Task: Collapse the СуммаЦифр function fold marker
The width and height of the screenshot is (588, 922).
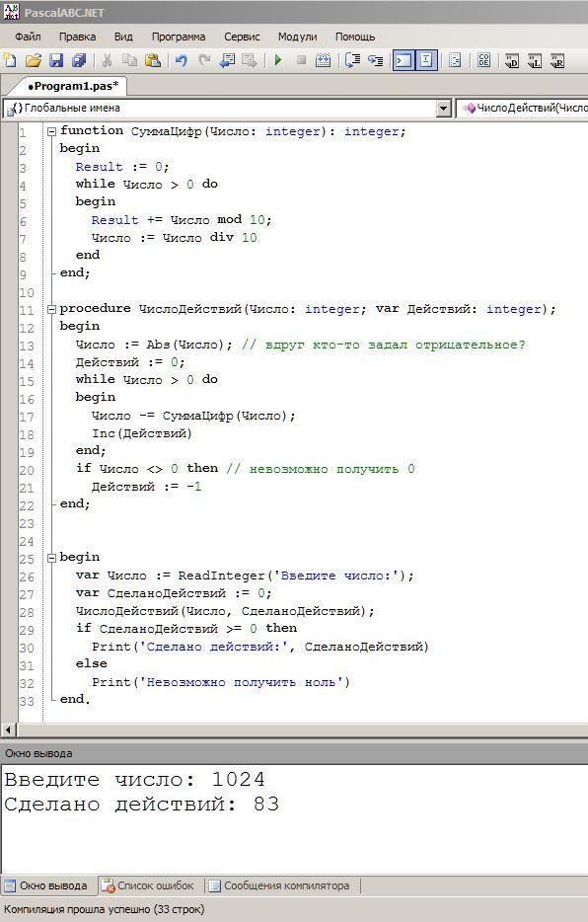Action: pos(51,131)
